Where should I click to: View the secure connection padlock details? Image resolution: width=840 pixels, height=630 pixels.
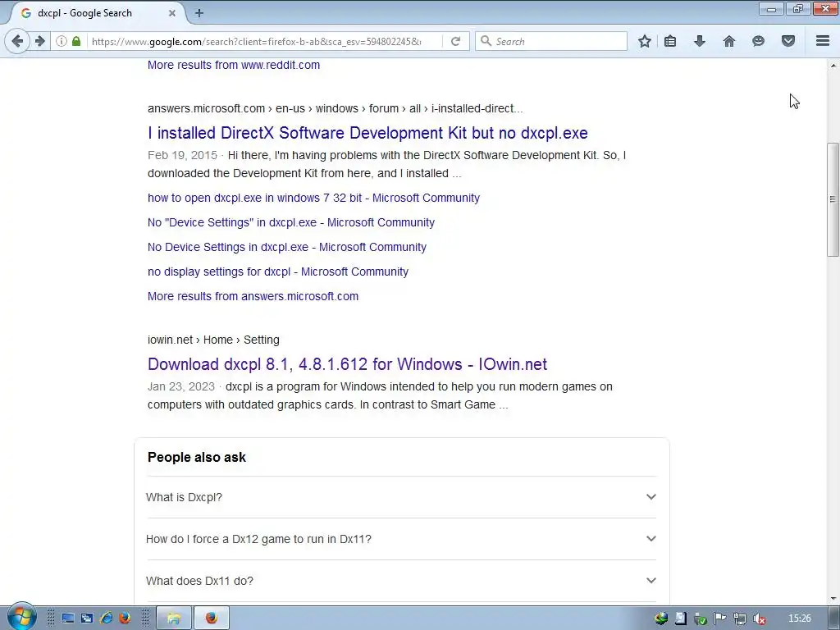(x=76, y=41)
